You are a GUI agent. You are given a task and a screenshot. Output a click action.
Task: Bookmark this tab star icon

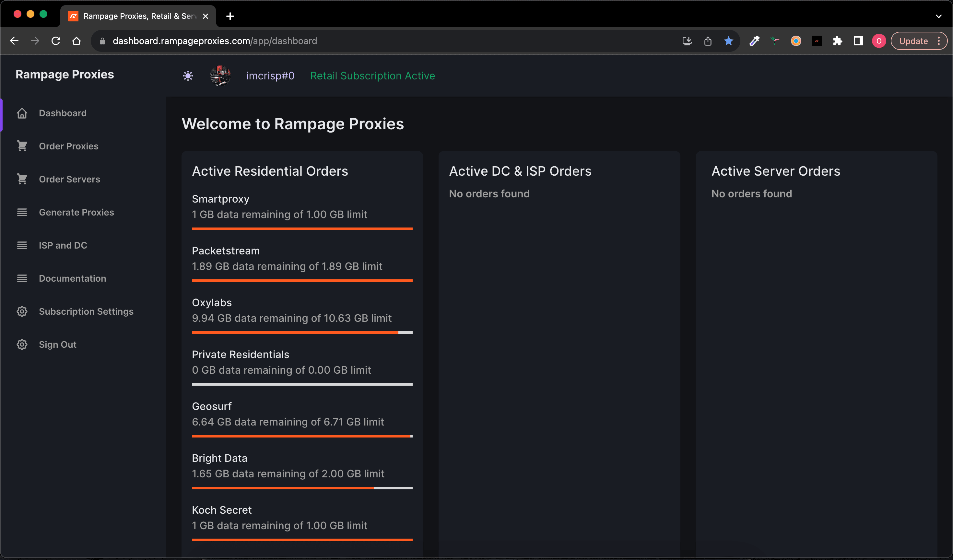point(729,41)
